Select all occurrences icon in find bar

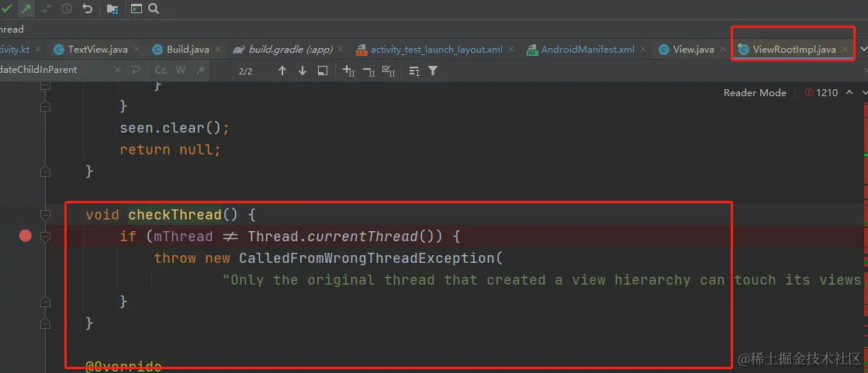[389, 71]
